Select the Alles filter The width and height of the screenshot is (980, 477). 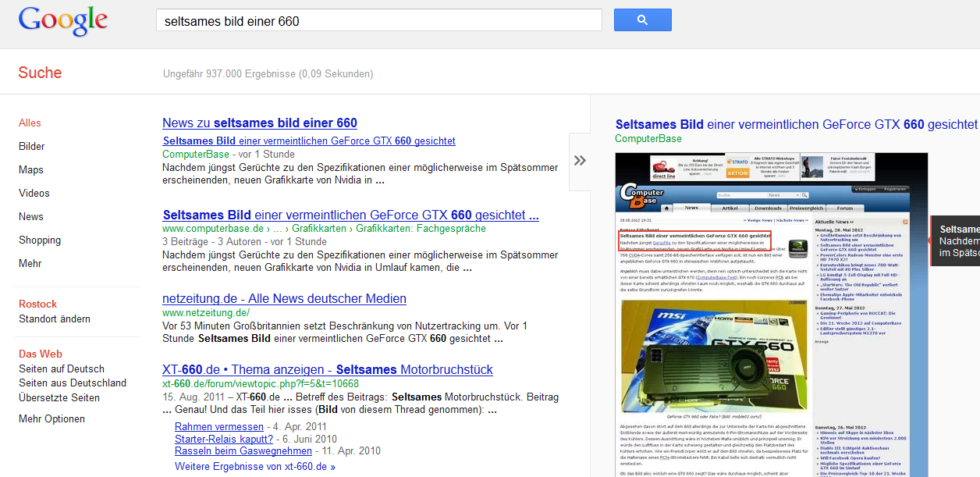pos(30,123)
